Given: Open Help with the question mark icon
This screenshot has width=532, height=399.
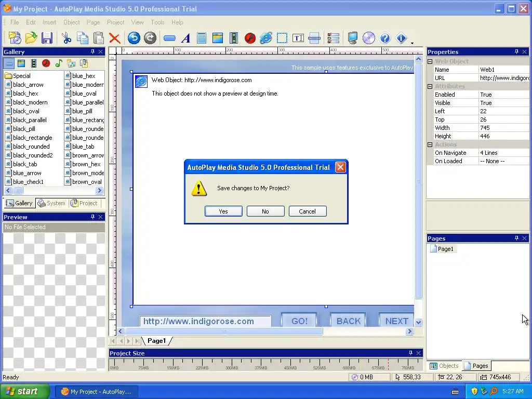Looking at the screenshot, I should click(x=385, y=38).
